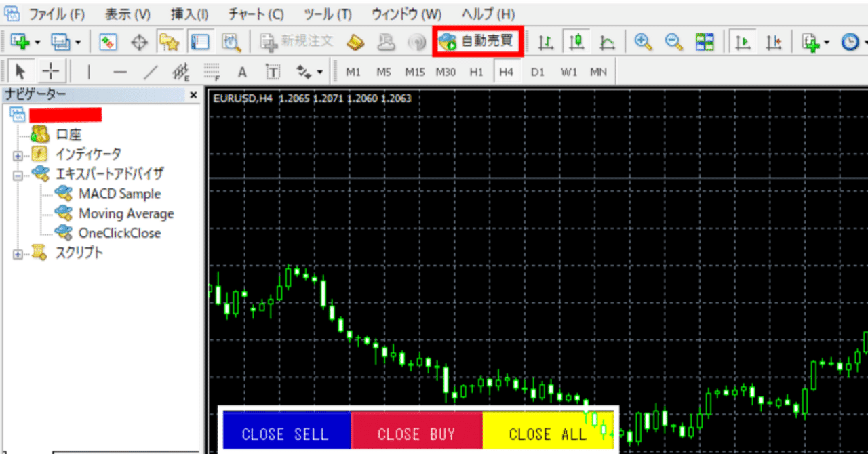Switch the timeframe to D1

click(537, 72)
